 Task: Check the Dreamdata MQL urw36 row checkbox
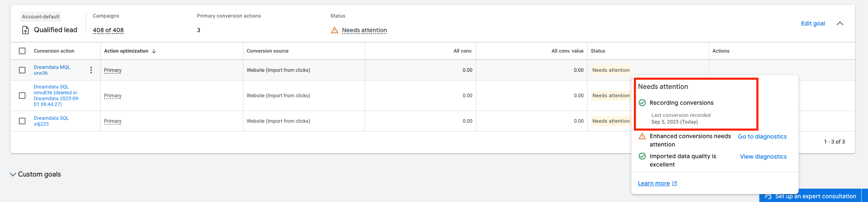tap(22, 70)
